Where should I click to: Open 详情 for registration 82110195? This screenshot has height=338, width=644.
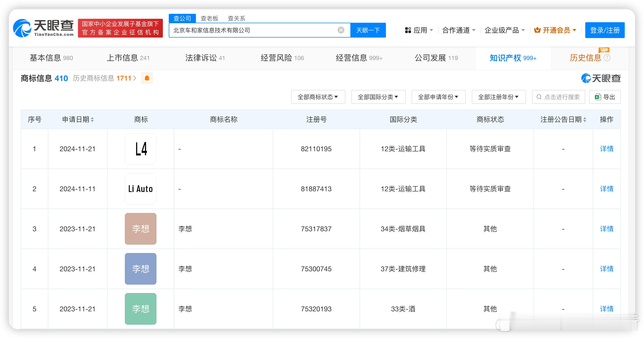(x=607, y=149)
